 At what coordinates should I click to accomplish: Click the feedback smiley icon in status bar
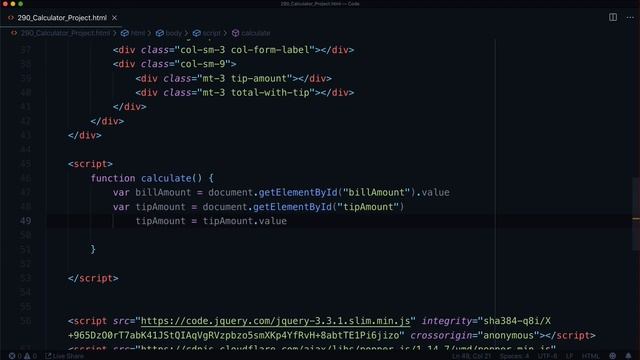pos(612,356)
